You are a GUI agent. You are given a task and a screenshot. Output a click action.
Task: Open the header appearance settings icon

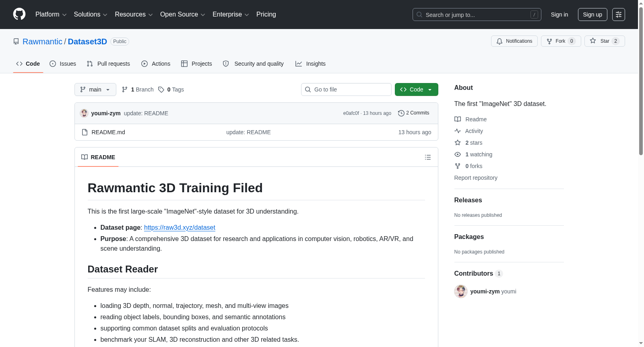point(619,15)
